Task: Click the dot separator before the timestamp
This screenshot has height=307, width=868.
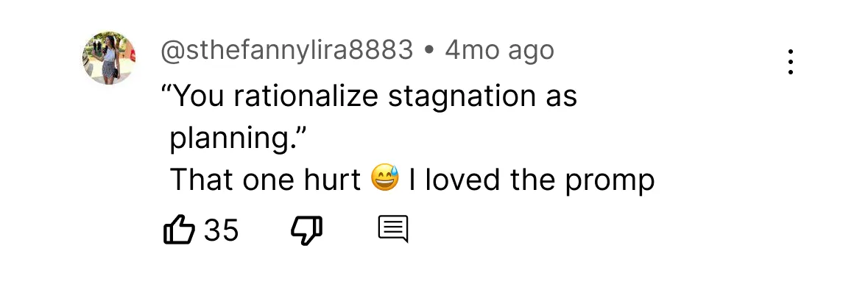Action: tap(429, 52)
